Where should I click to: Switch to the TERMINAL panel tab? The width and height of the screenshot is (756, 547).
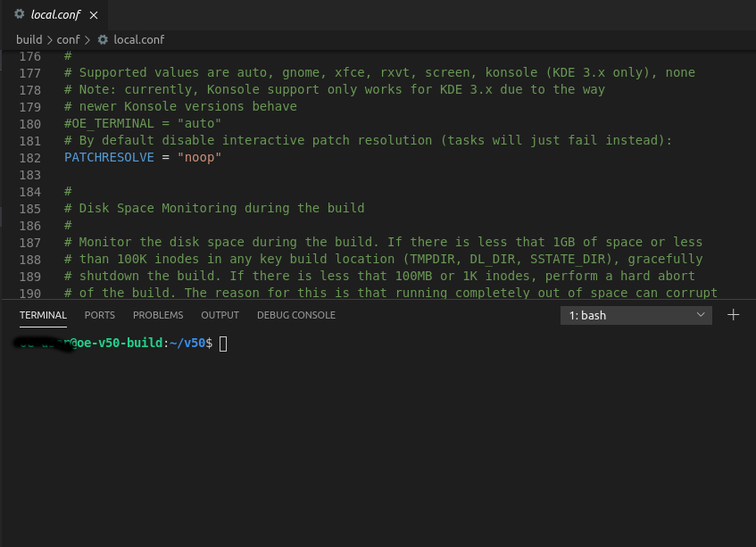pyautogui.click(x=43, y=315)
